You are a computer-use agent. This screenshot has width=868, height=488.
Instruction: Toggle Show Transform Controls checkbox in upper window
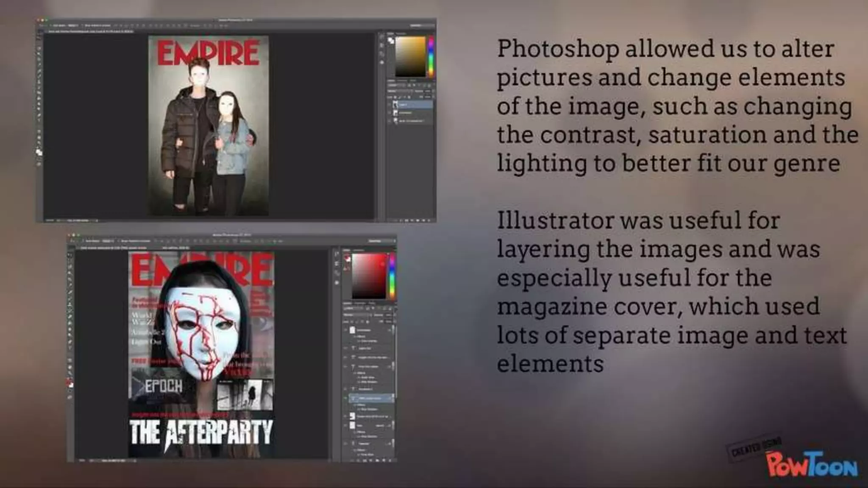pos(81,26)
